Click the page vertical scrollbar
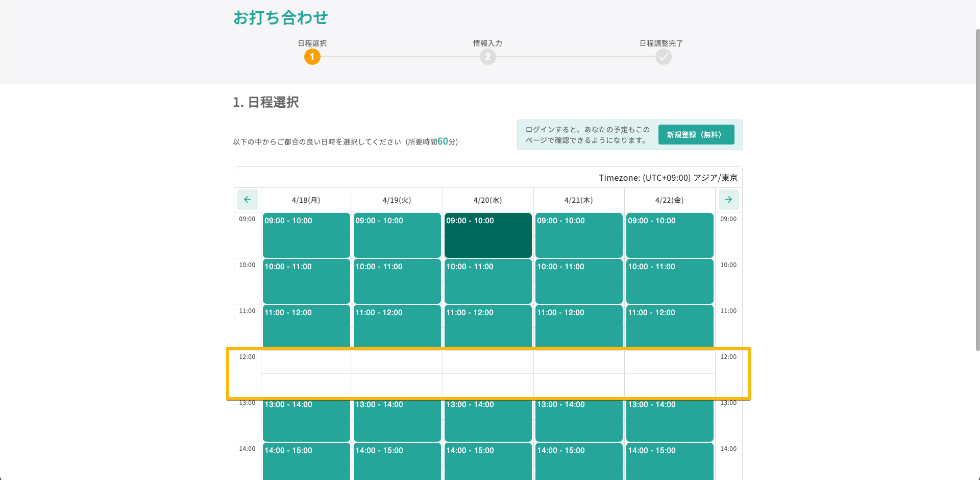This screenshot has height=480, width=980. tap(977, 189)
